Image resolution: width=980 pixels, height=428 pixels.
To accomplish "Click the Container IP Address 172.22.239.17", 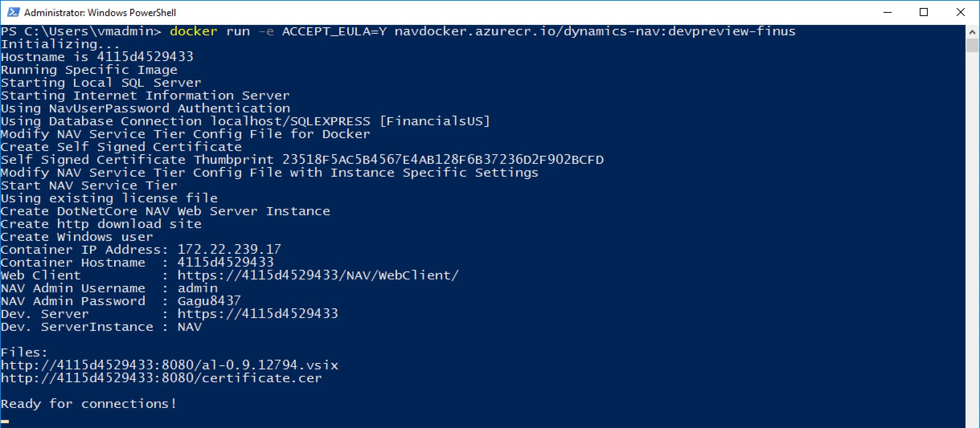I will (x=229, y=249).
